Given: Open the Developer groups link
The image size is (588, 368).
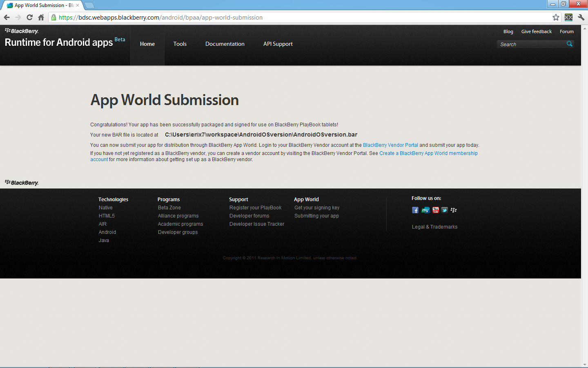Looking at the screenshot, I should tap(178, 232).
